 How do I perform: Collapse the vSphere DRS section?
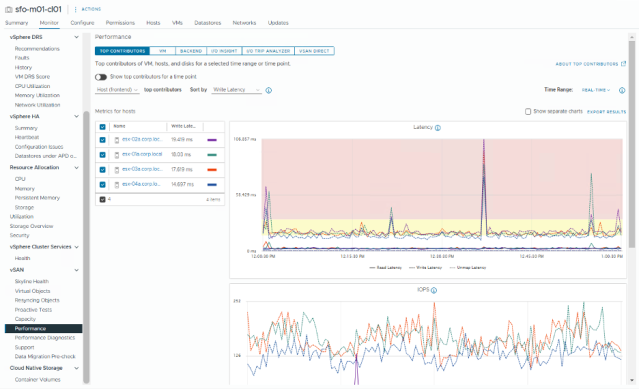76,37
